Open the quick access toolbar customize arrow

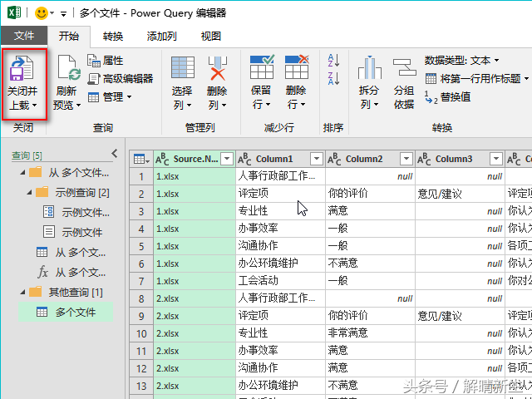63,13
